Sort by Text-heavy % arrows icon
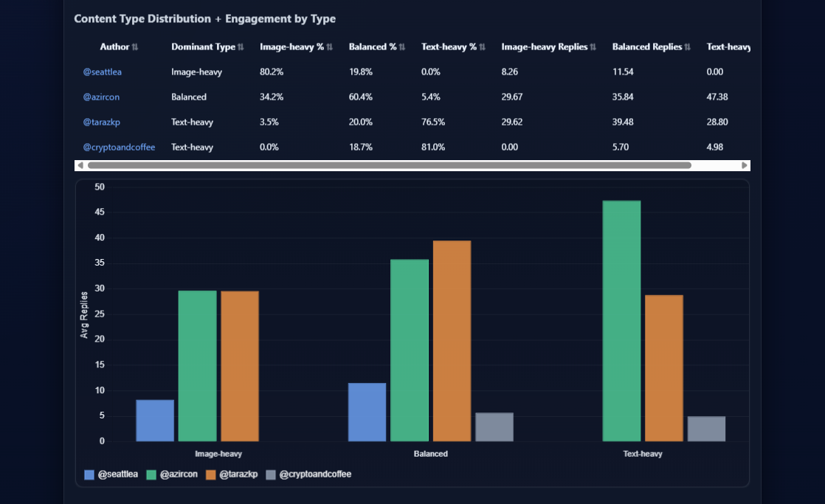The width and height of the screenshot is (825, 504). click(482, 46)
